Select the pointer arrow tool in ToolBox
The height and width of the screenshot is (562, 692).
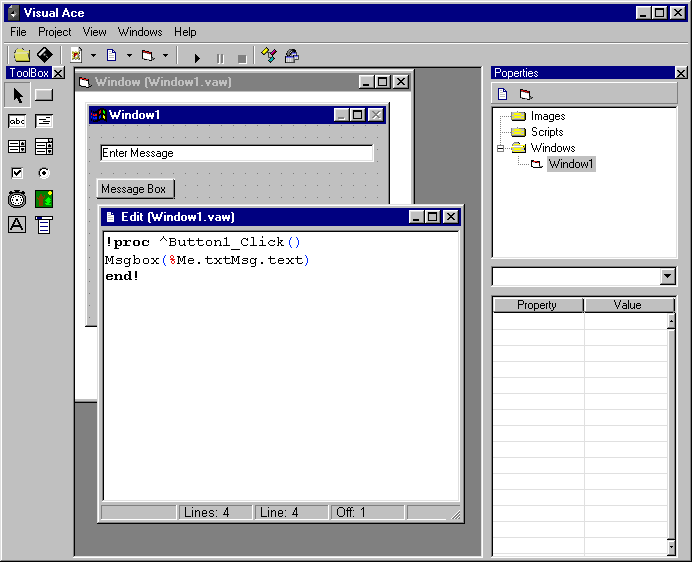tap(18, 96)
